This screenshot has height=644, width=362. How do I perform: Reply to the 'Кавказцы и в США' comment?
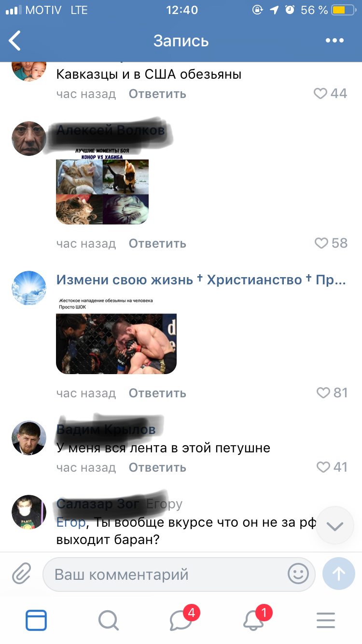tap(157, 94)
